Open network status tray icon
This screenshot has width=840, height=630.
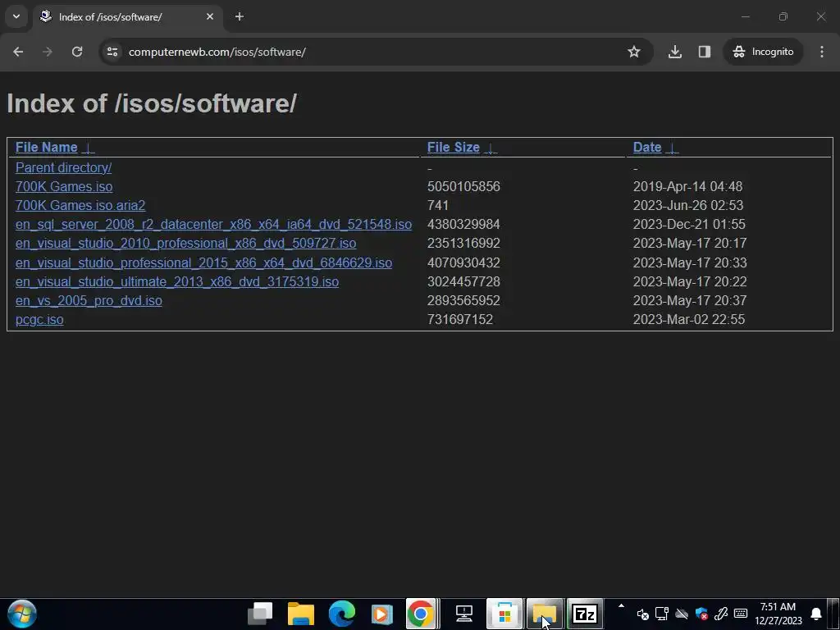[x=662, y=614]
